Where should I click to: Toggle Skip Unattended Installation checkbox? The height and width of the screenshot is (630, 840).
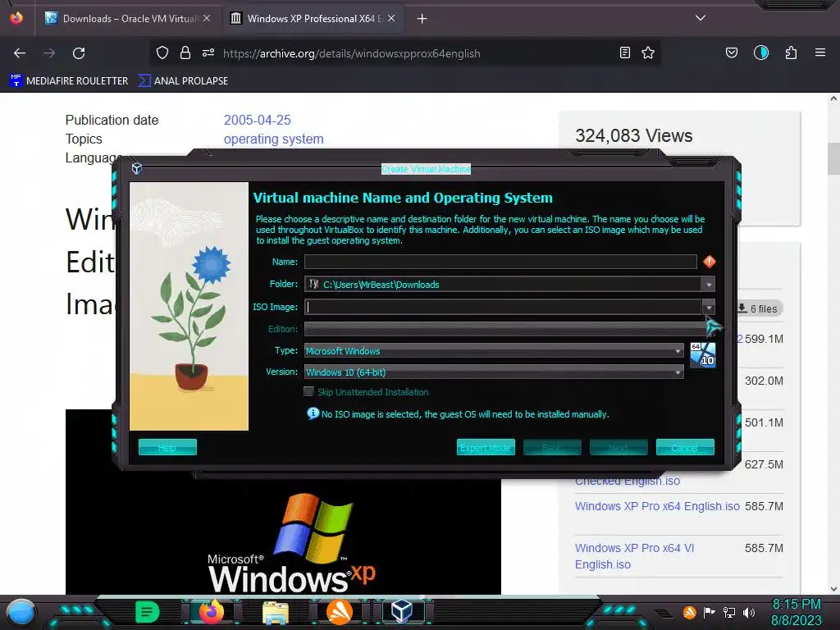pyautogui.click(x=308, y=391)
